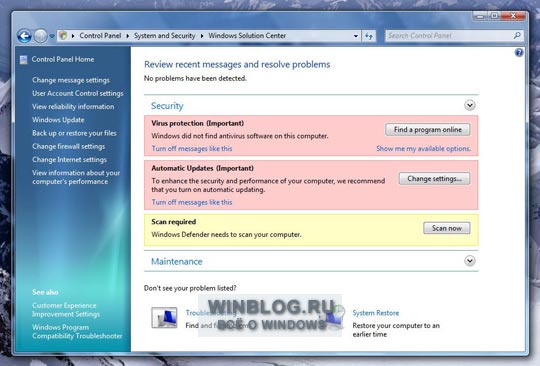Click the Scan required heading
This screenshot has width=540, height=366.
(x=174, y=222)
